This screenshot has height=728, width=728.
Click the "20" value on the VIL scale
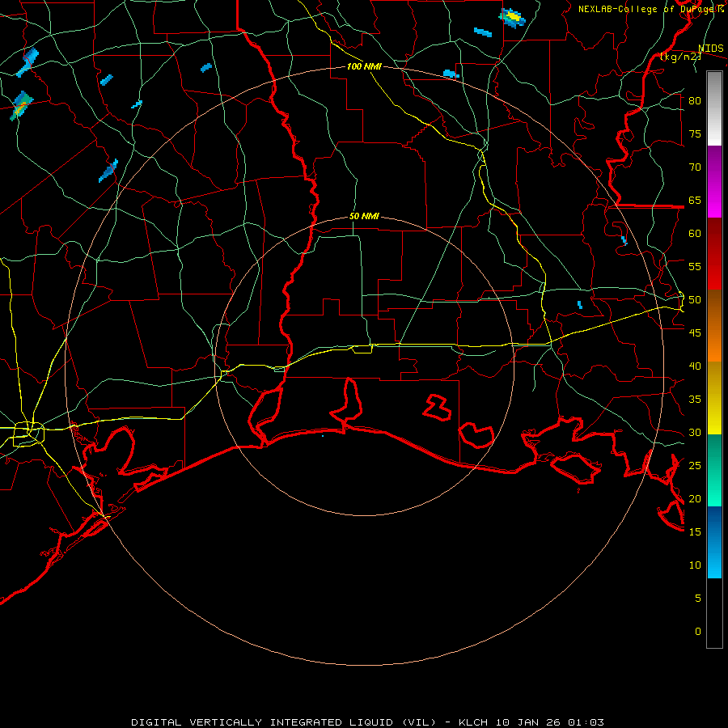[695, 498]
